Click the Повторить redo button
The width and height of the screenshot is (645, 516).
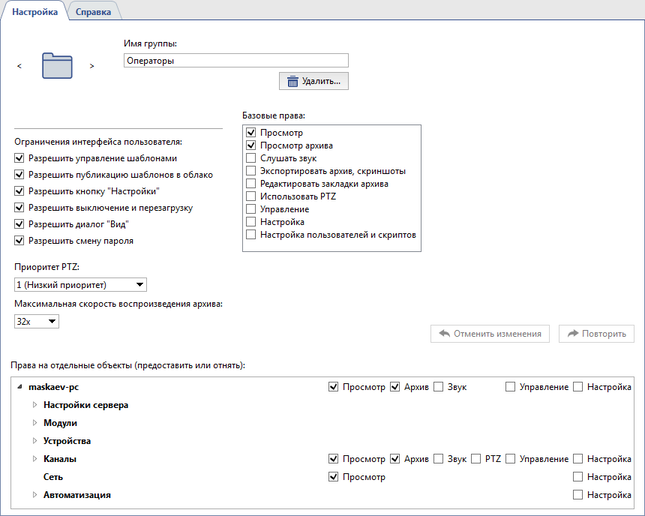click(x=596, y=334)
